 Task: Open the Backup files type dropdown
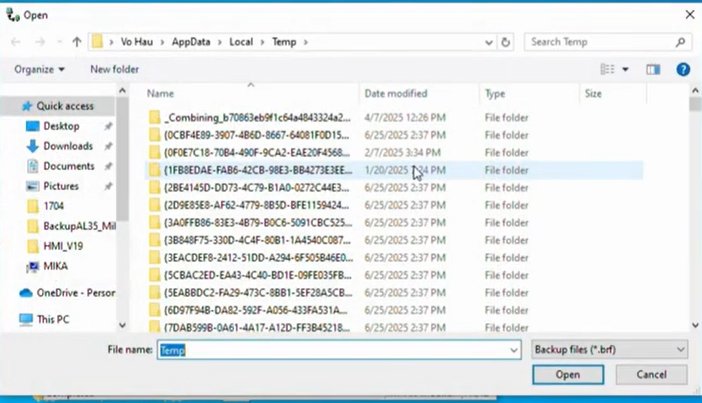click(x=608, y=350)
